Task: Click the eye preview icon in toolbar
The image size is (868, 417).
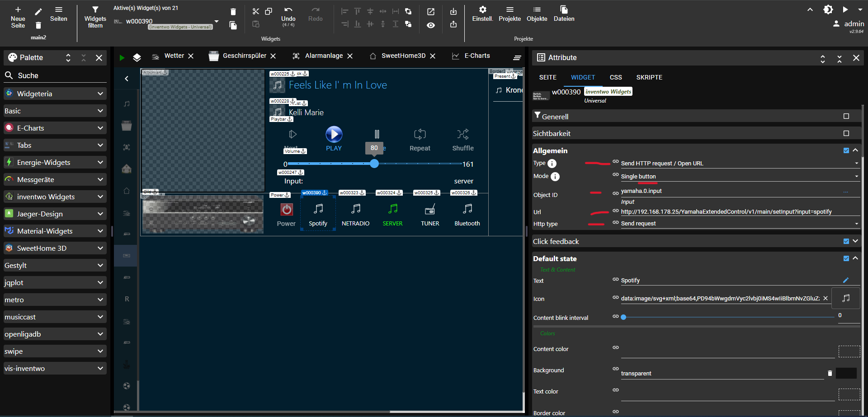Action: click(x=431, y=25)
